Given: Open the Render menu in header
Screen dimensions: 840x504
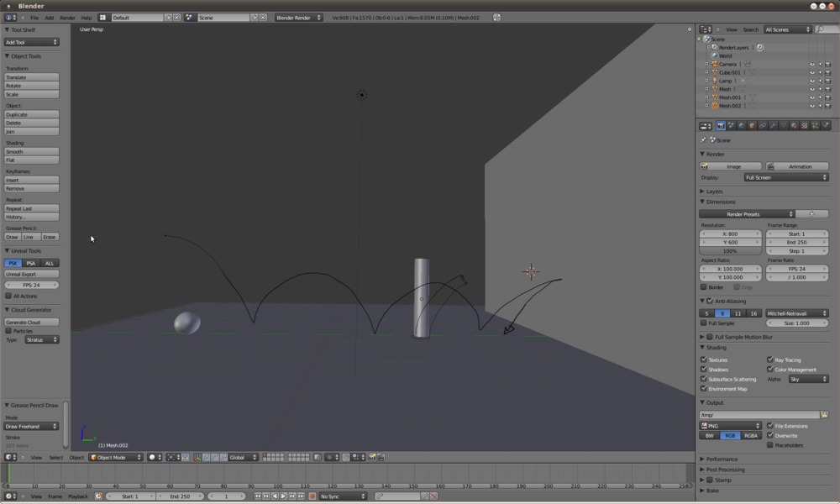Looking at the screenshot, I should coord(67,18).
